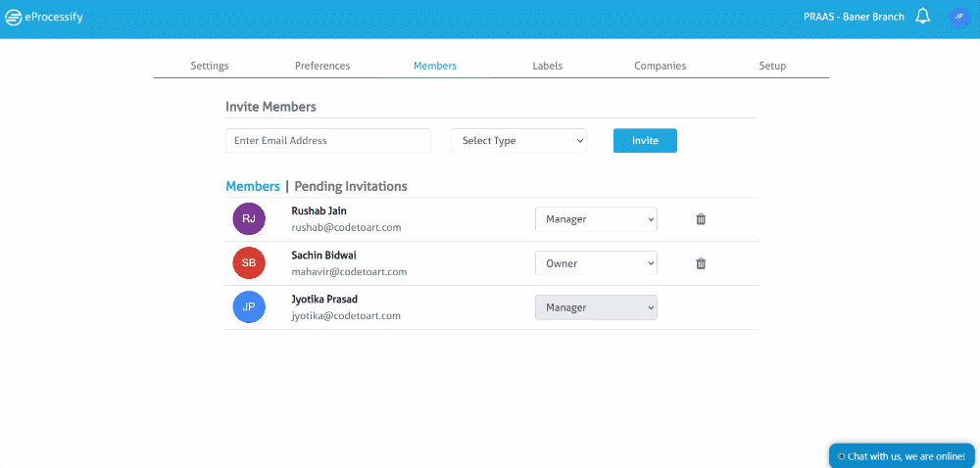Click the eProcessify logo icon
980x468 pixels.
tap(13, 18)
